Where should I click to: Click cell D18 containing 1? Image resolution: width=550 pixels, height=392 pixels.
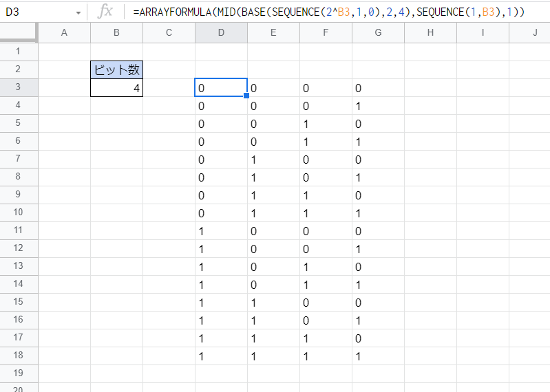point(221,356)
